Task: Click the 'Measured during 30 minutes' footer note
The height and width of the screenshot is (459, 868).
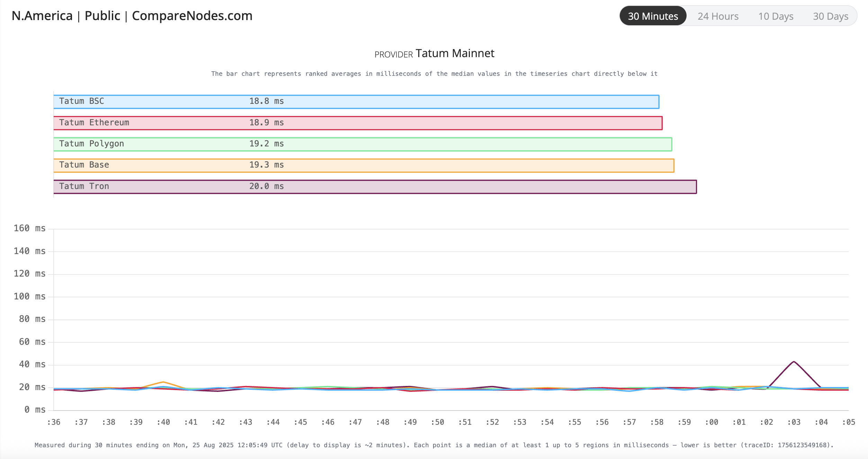Action: coord(434,445)
